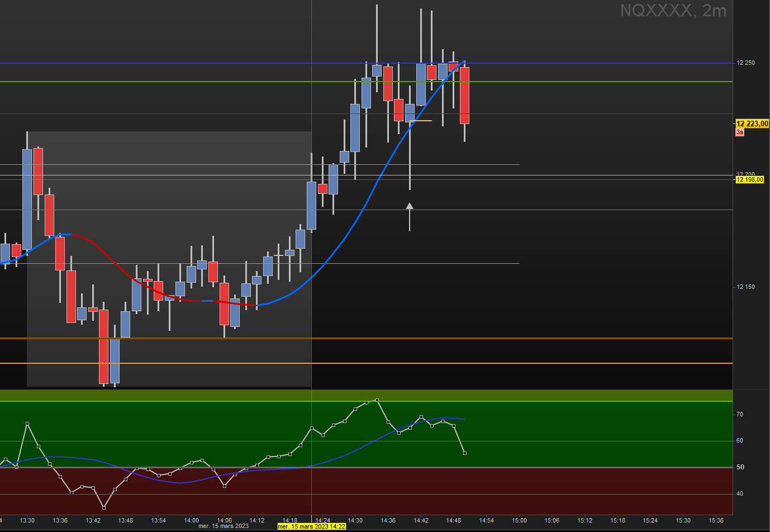Click the 12 198,00 yellow price label
This screenshot has height=532, width=770.
coord(750,179)
